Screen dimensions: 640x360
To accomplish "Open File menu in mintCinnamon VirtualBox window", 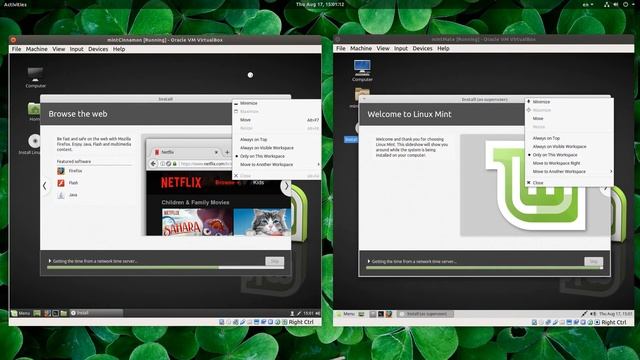I will click(16, 49).
